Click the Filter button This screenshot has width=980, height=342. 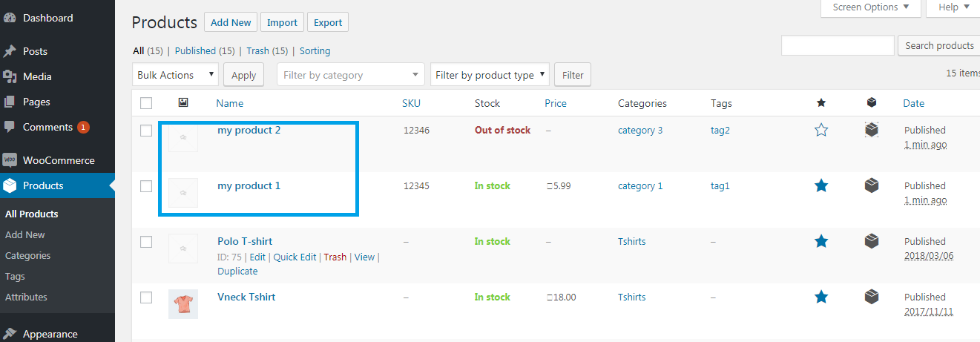point(573,75)
